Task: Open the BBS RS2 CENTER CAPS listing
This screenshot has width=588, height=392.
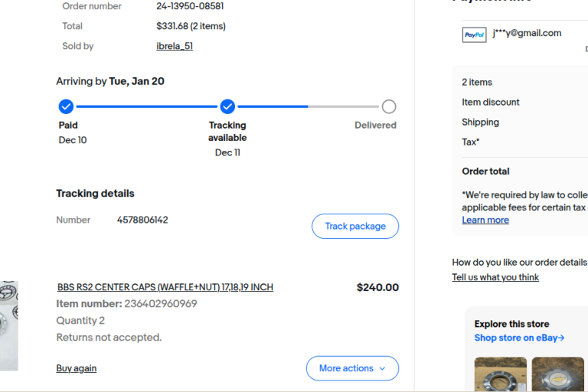Action: coord(165,287)
